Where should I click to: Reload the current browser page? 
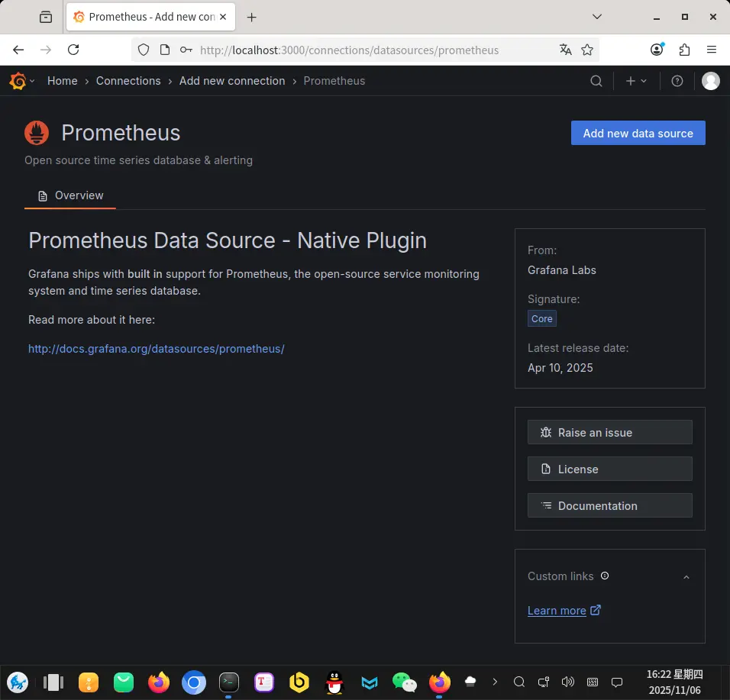(73, 50)
